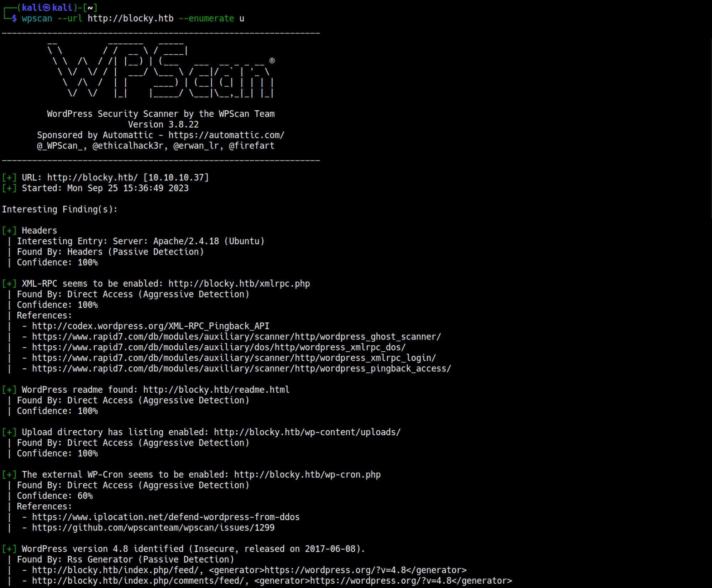Click the wp-content/uploads directory URL
The image size is (712, 588).
tap(307, 432)
